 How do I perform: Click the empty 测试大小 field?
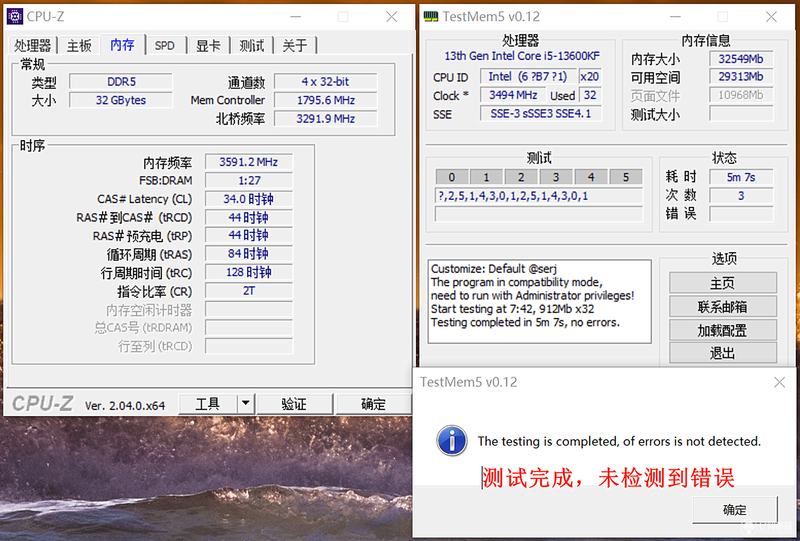point(741,114)
